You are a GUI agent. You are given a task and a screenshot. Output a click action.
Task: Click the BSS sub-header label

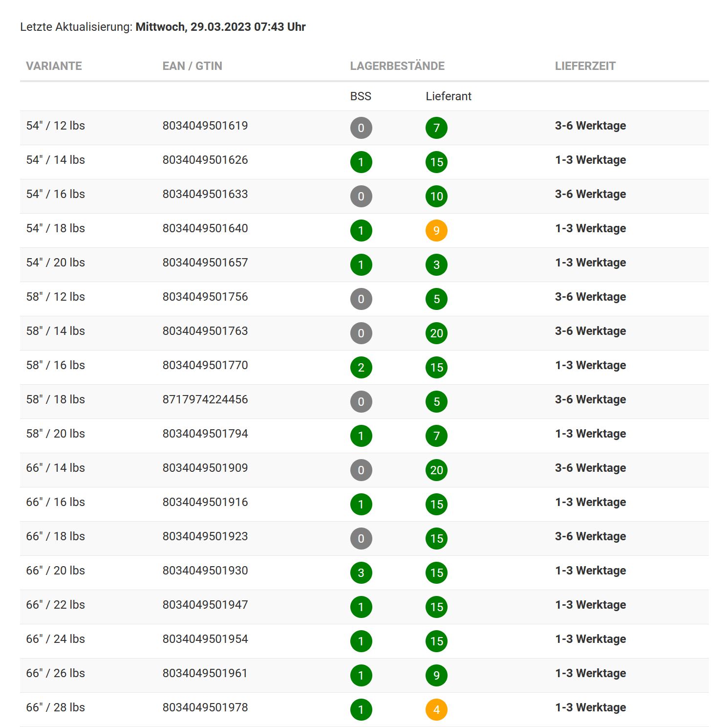coord(361,96)
